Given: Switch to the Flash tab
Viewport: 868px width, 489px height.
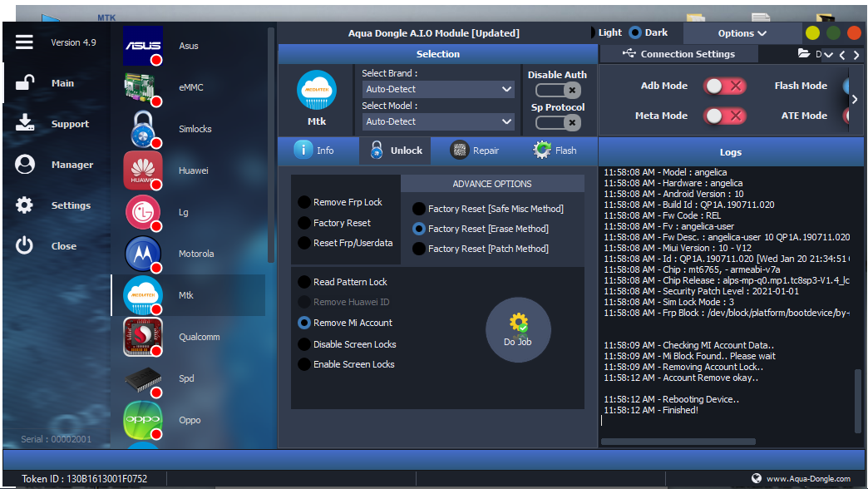Looking at the screenshot, I should (555, 151).
